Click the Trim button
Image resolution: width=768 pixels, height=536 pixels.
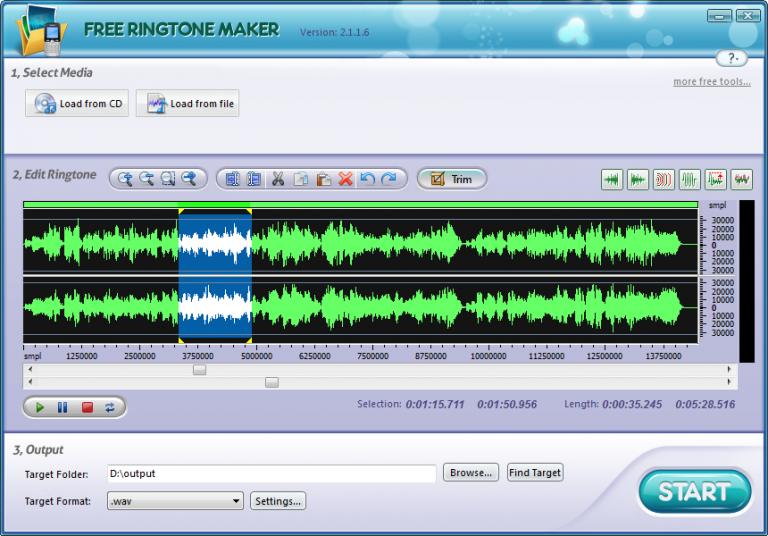pos(452,179)
